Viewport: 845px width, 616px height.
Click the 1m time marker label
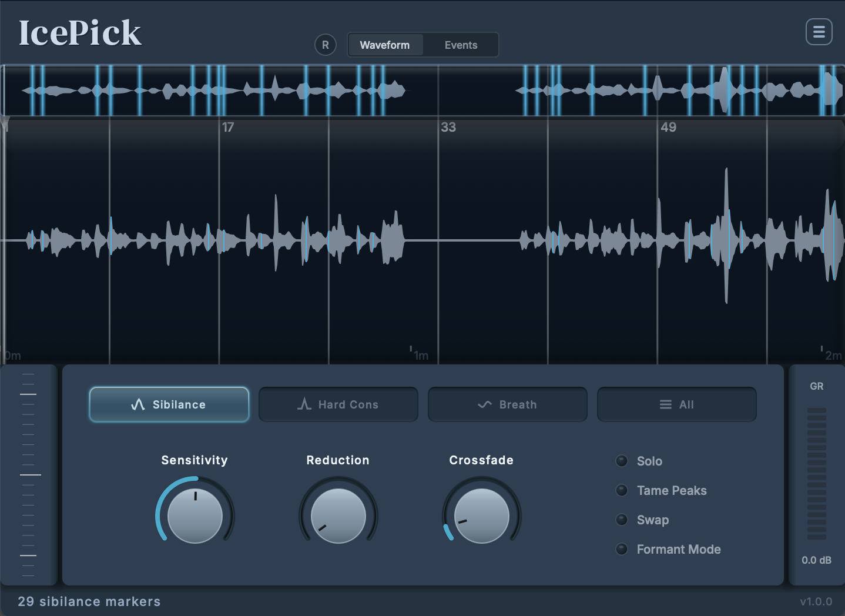(421, 355)
